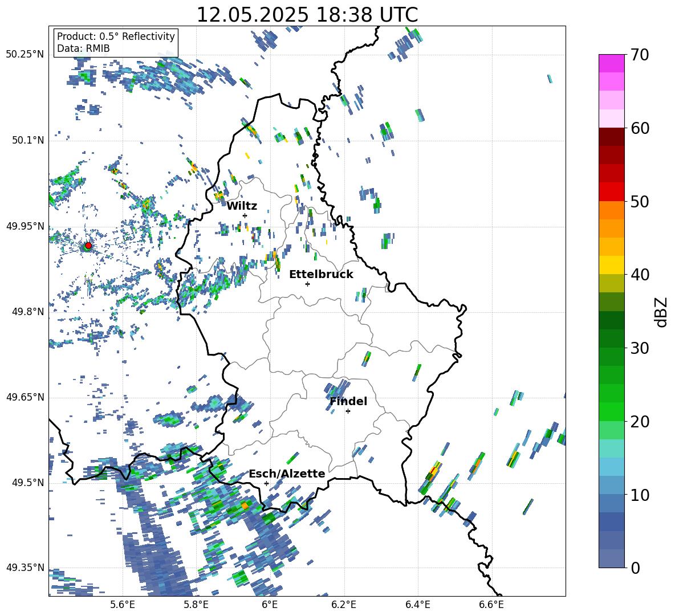The image size is (675, 616).
Task: Click the 'Product: 0.5° Reflectivity' text
Action: coord(116,36)
